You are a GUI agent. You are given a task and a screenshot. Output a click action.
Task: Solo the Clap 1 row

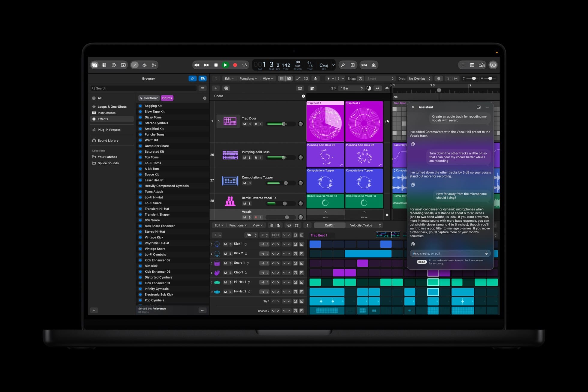[x=230, y=273]
